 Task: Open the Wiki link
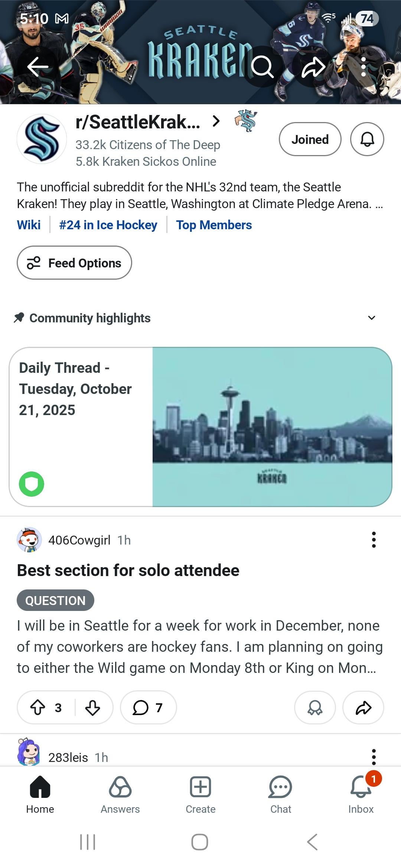click(x=29, y=225)
